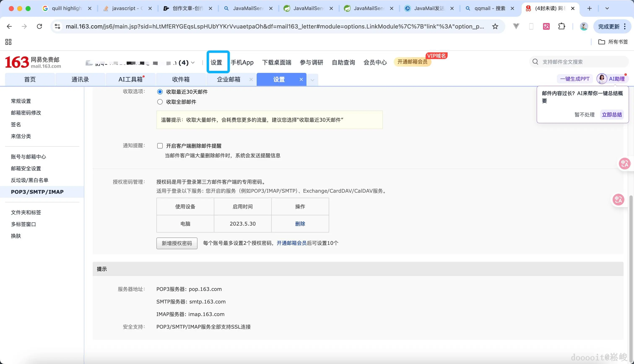Select 收取全部邮件 option
634x364 pixels.
(160, 102)
